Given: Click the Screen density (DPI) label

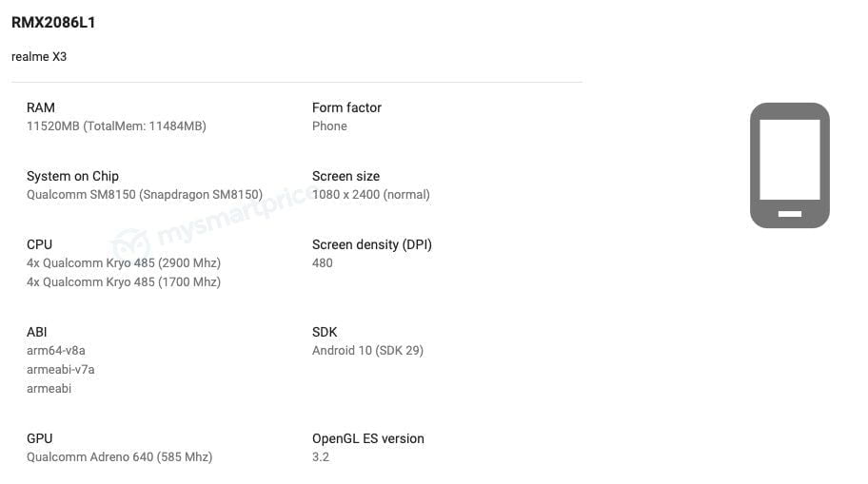Looking at the screenshot, I should (372, 244).
